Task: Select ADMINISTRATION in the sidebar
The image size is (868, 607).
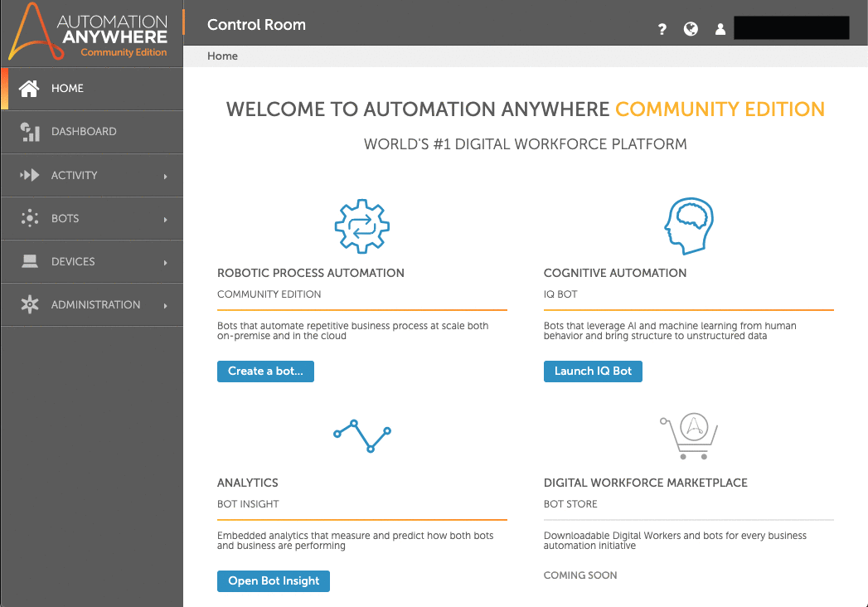Action: coord(92,304)
